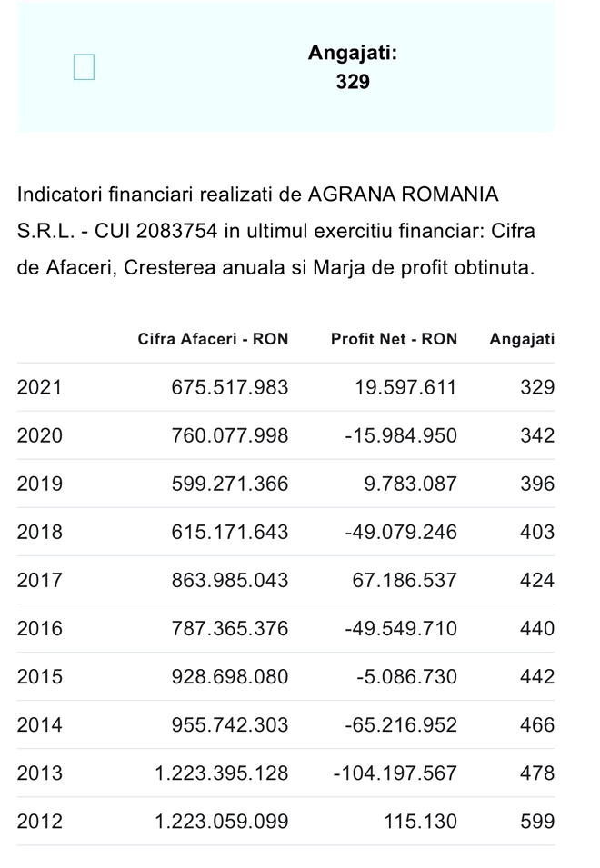Select the 2021 table row

point(285,387)
